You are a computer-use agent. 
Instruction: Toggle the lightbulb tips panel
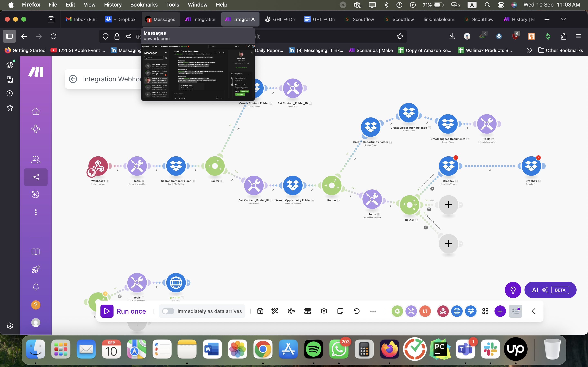click(513, 290)
